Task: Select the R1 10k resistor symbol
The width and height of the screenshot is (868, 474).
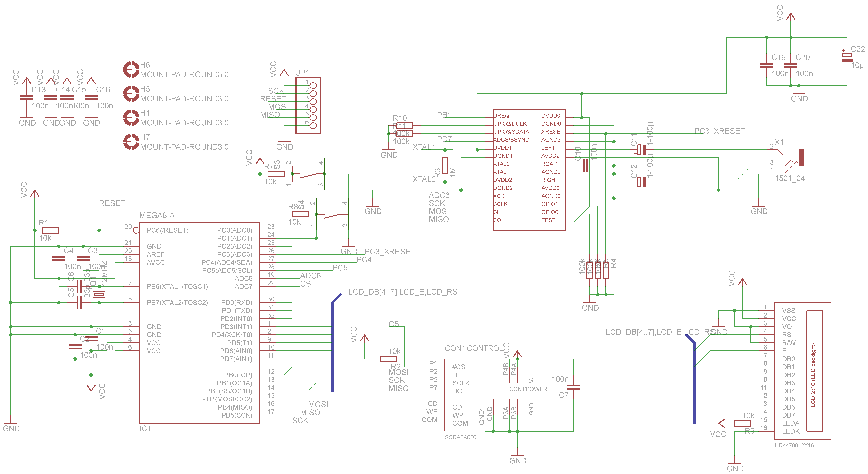Action: click(x=51, y=230)
